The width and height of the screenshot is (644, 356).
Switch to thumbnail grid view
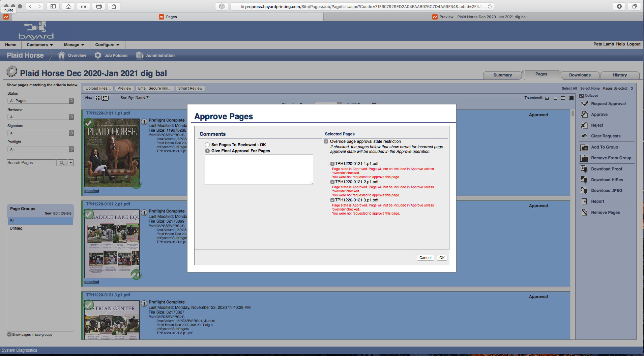click(x=98, y=98)
